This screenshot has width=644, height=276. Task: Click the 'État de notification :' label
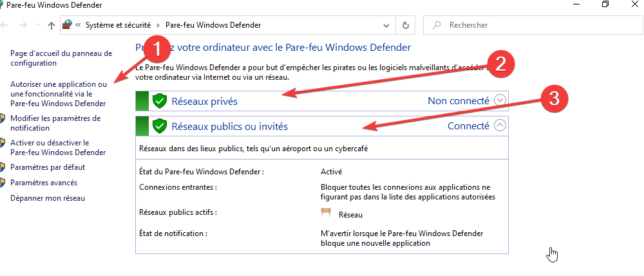click(173, 234)
